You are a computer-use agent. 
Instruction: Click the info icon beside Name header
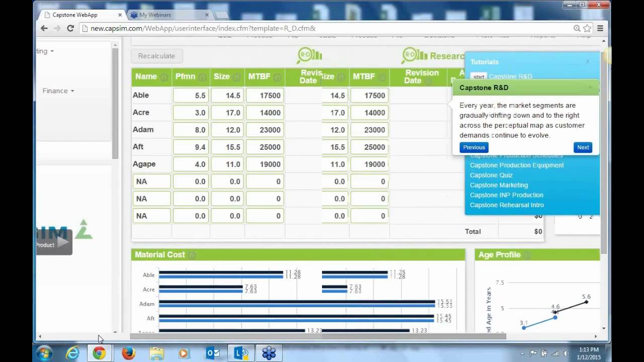tap(164, 77)
